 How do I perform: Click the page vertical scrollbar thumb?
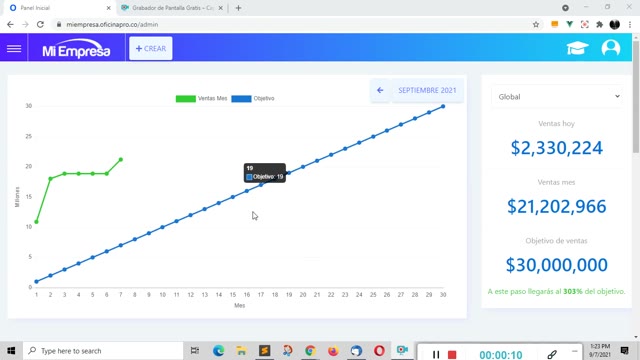click(x=636, y=97)
